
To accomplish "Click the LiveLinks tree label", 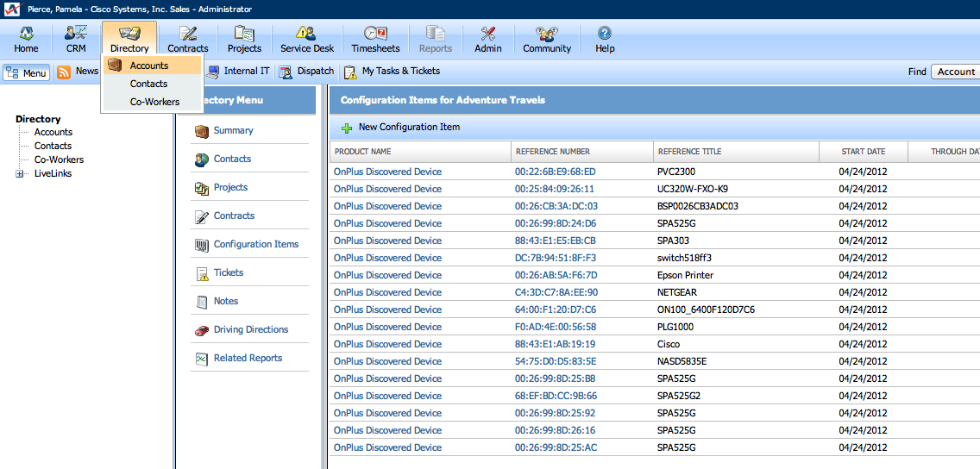I will 53,173.
